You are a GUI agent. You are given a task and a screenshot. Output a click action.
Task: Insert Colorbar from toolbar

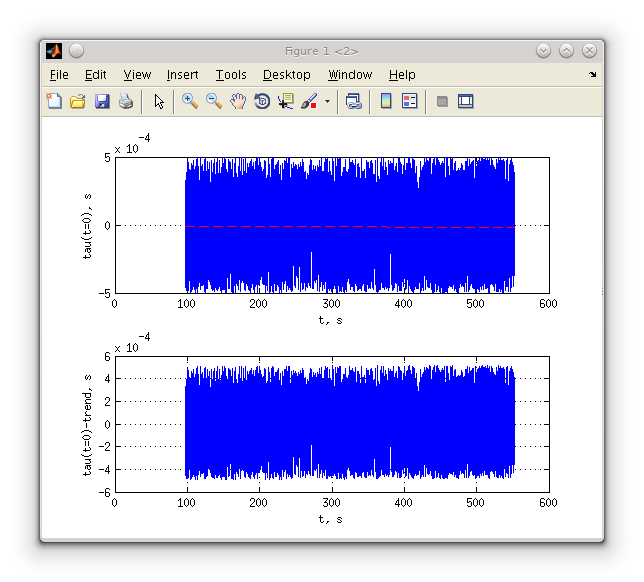tap(386, 101)
